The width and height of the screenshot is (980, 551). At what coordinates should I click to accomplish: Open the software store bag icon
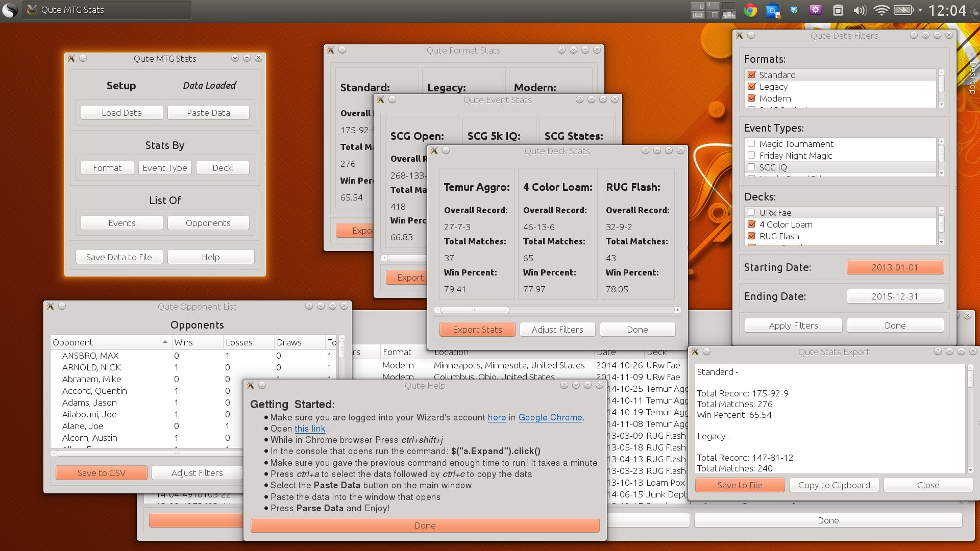[773, 10]
